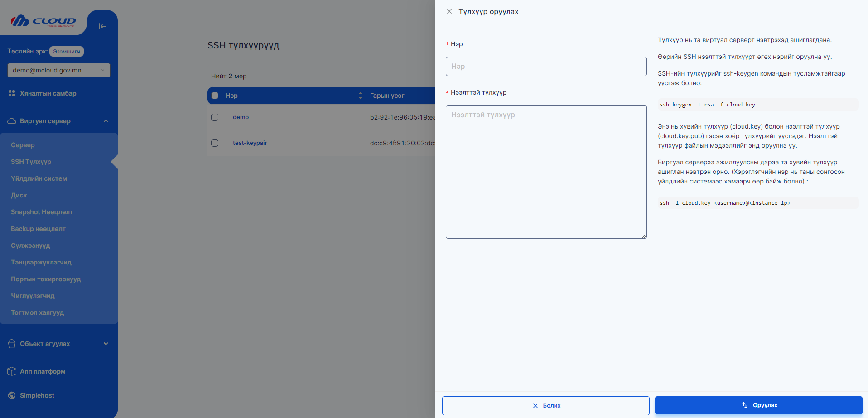868x418 pixels.
Task: Click the upload icon inside Оруулах button
Action: 743,405
